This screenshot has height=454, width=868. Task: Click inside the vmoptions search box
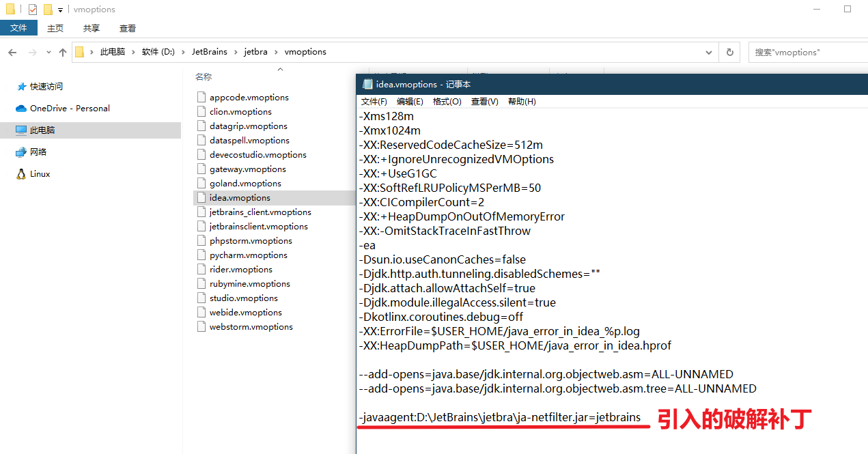pyautogui.click(x=806, y=52)
